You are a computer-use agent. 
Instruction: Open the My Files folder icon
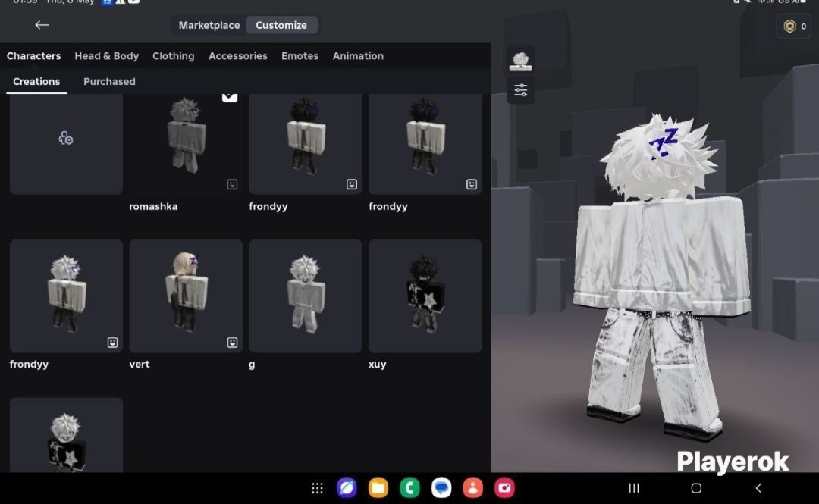[378, 488]
